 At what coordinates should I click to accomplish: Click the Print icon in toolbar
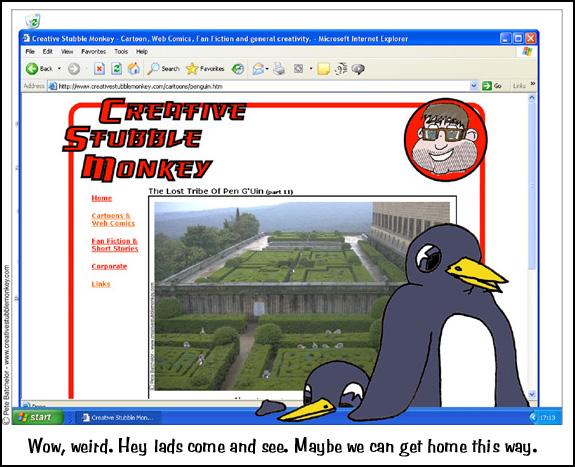point(279,69)
